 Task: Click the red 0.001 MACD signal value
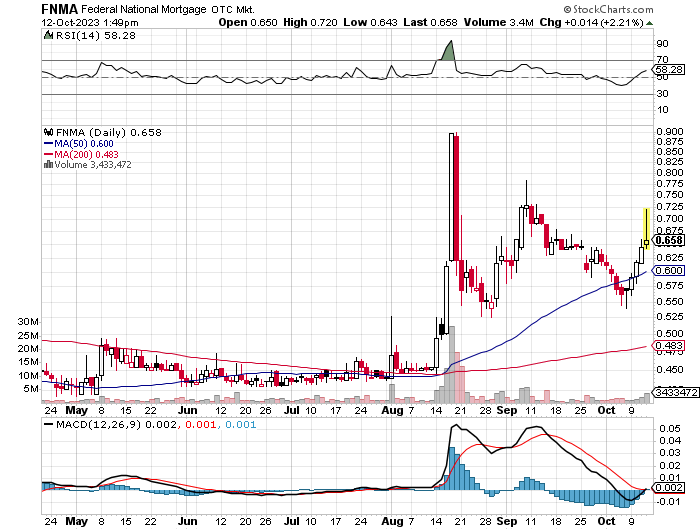click(200, 425)
